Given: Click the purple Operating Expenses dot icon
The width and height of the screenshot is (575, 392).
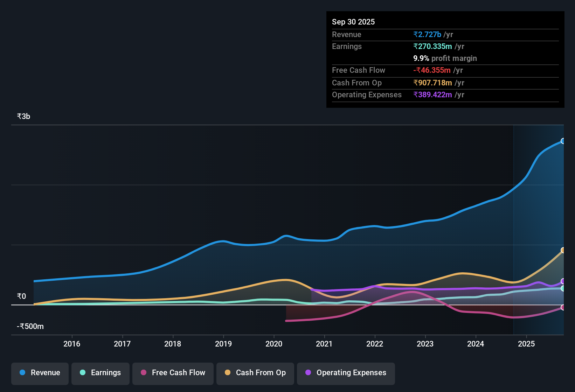Looking at the screenshot, I should [x=308, y=372].
